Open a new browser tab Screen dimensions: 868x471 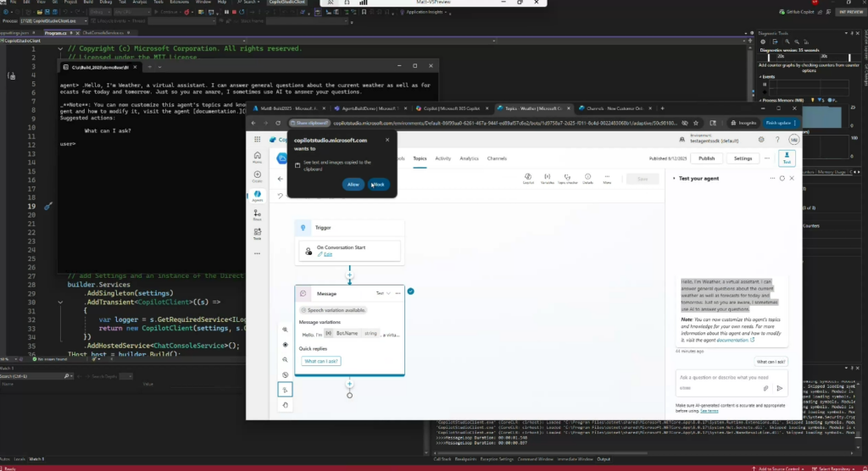pos(662,108)
